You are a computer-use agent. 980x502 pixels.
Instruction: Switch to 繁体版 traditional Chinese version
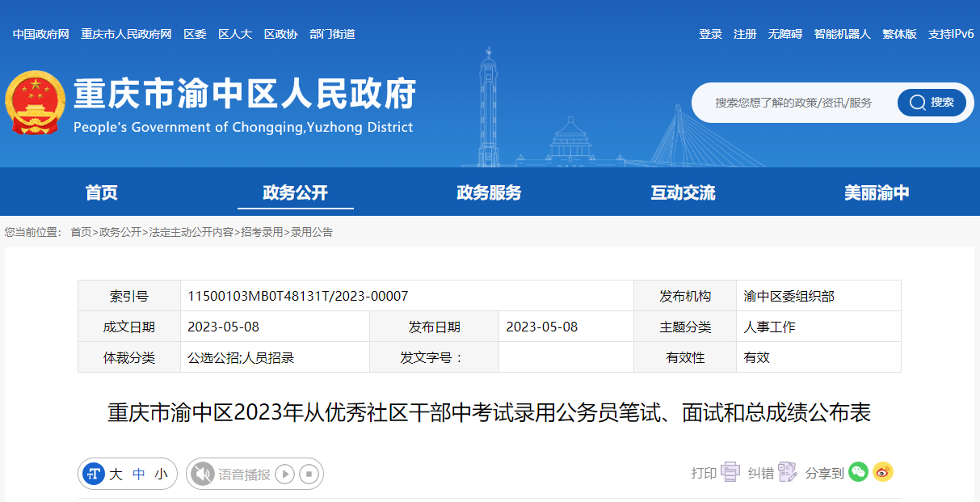pyautogui.click(x=899, y=34)
